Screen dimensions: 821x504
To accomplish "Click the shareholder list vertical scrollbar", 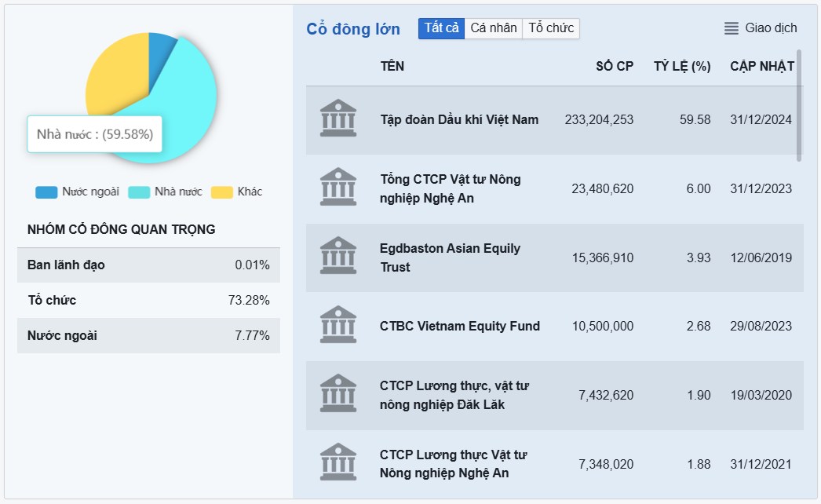I will tap(799, 104).
